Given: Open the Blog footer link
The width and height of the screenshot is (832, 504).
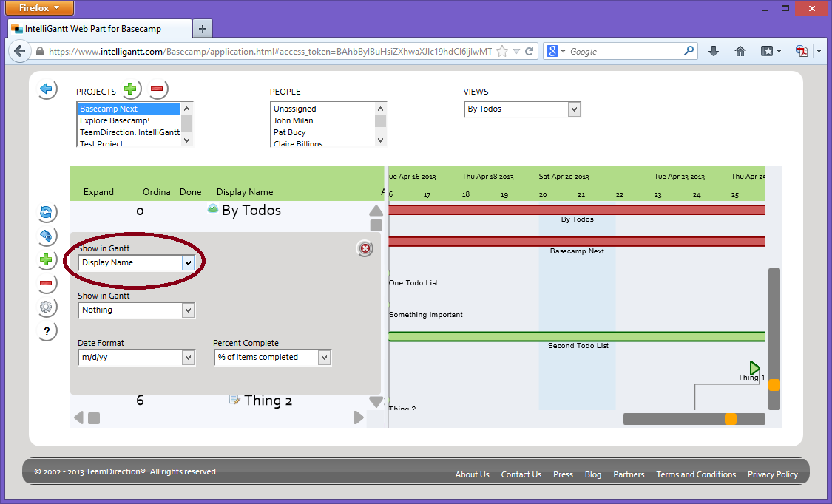Looking at the screenshot, I should [x=592, y=474].
